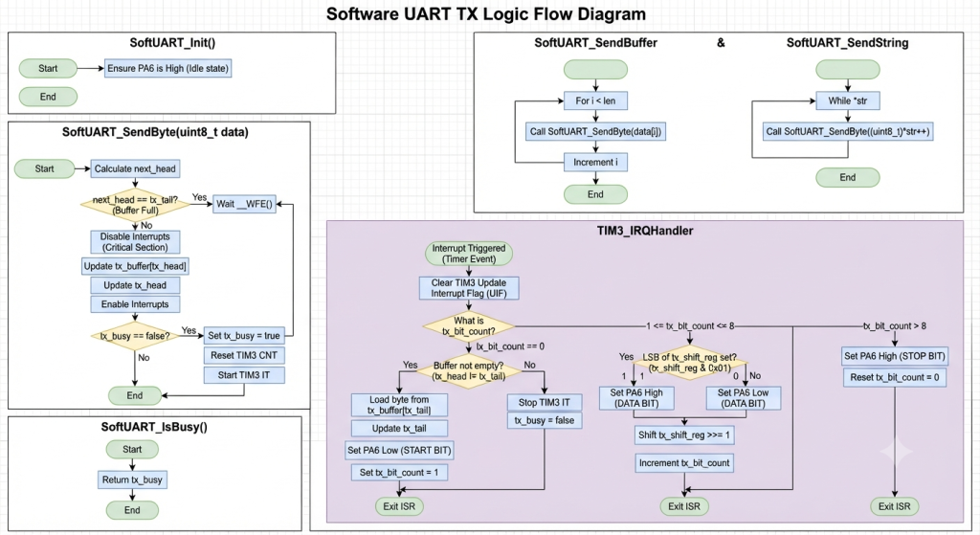Image resolution: width=980 pixels, height=535 pixels.
Task: Click the 'SoftUART_IsBusy()' section title
Action: click(x=154, y=427)
